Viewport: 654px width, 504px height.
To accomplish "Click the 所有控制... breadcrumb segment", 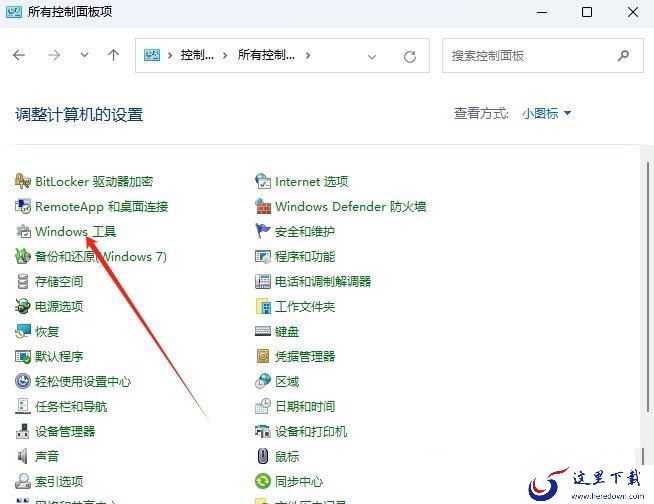I will pyautogui.click(x=266, y=55).
